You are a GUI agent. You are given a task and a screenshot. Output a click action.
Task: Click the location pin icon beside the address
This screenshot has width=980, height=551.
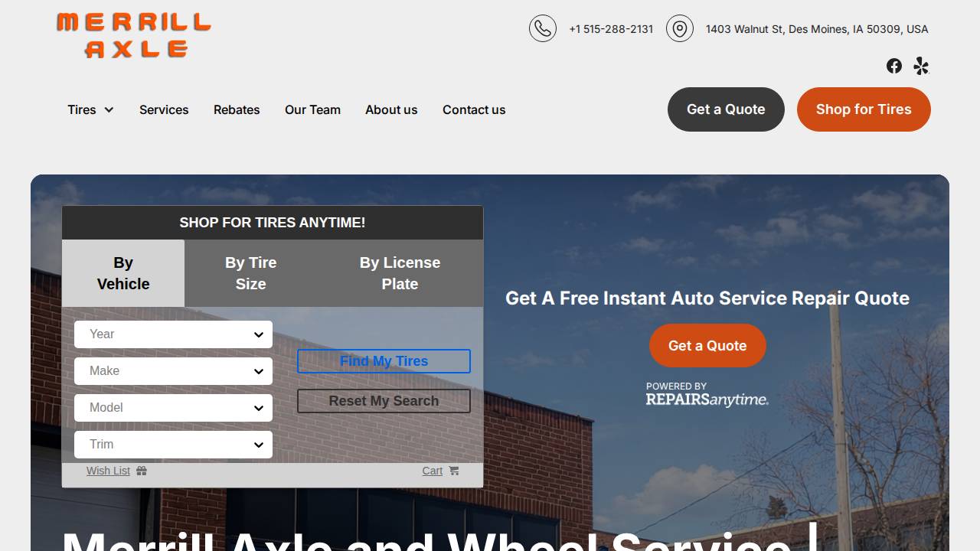coord(679,28)
